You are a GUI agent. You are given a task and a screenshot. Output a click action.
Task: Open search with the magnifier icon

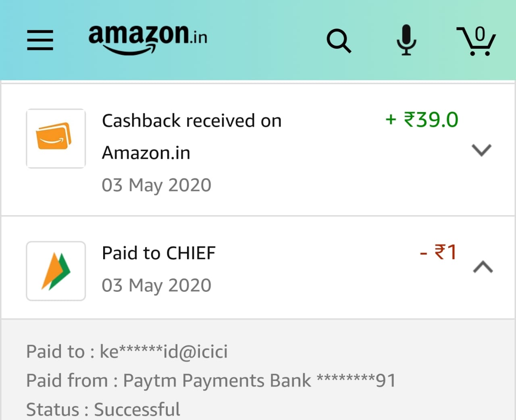click(339, 40)
